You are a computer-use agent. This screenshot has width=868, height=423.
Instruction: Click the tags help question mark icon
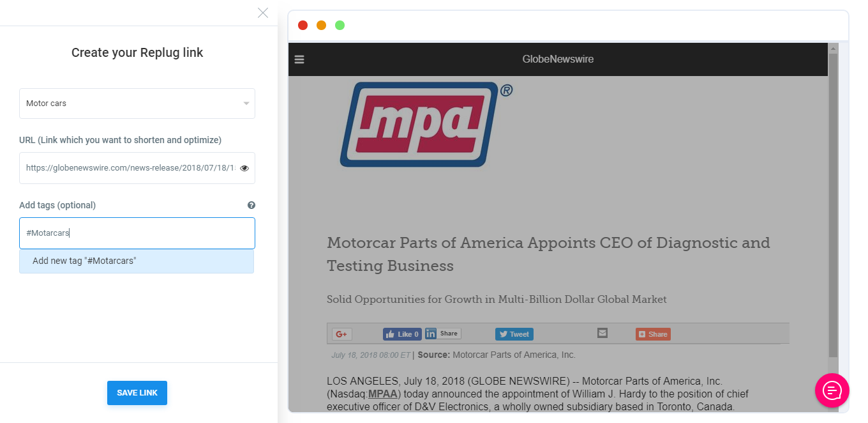[251, 205]
